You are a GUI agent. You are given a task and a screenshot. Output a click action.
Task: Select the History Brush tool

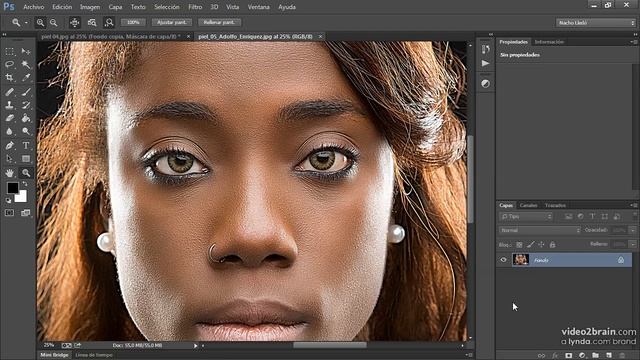pyautogui.click(x=26, y=105)
